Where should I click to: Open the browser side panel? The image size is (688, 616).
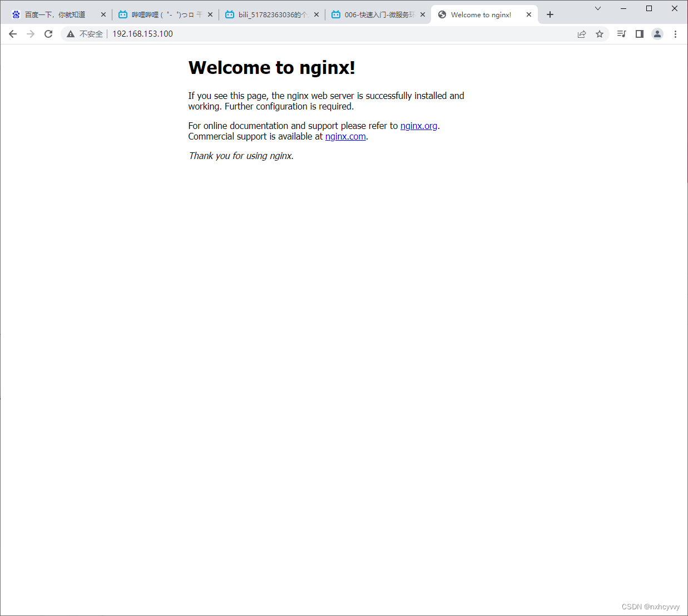pyautogui.click(x=640, y=34)
